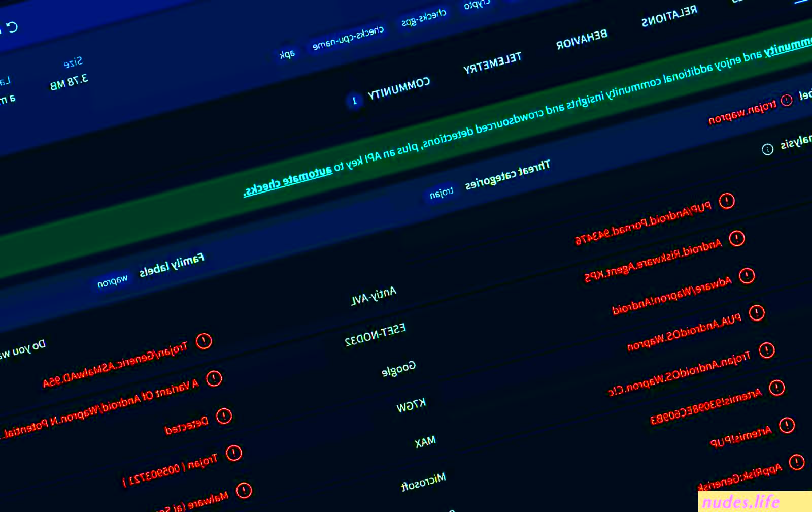Image resolution: width=812 pixels, height=512 pixels.
Task: Click the trojan.wapron popular threat label
Action: (x=742, y=112)
